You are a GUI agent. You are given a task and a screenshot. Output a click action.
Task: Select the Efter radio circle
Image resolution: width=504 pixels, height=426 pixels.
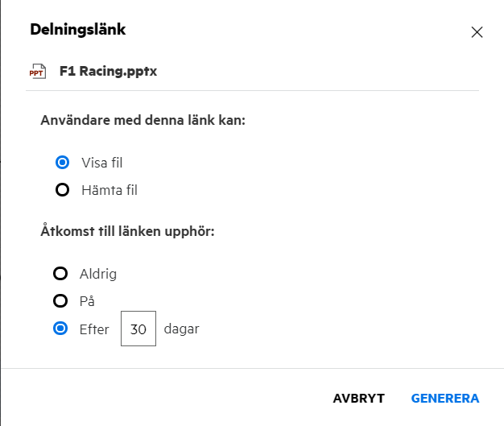coord(60,329)
